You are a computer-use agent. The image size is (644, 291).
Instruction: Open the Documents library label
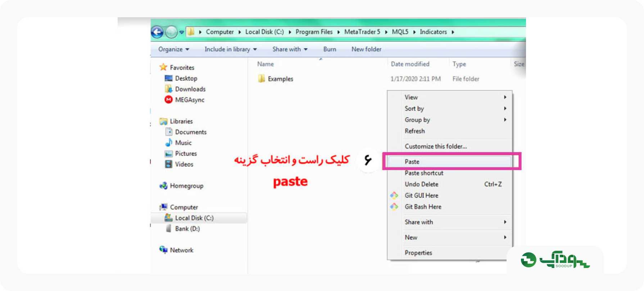tap(191, 132)
